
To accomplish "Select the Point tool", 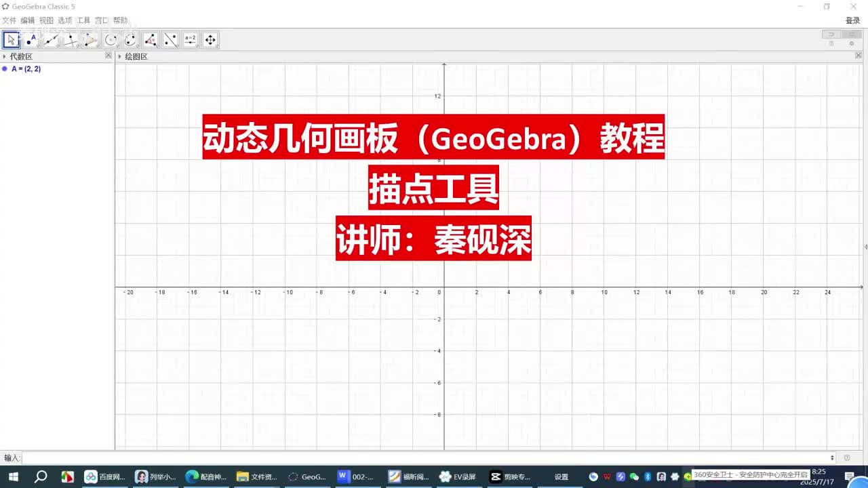I will [31, 40].
